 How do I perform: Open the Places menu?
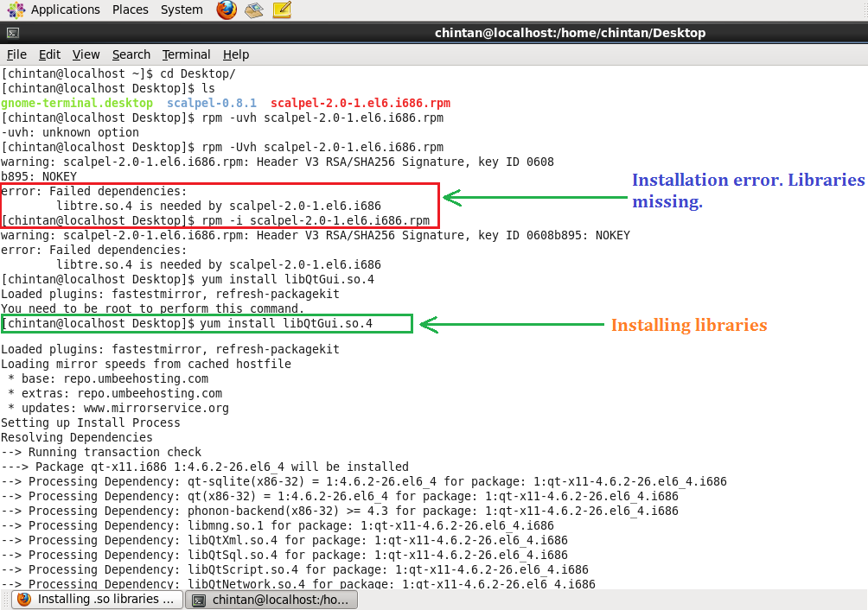(x=130, y=10)
